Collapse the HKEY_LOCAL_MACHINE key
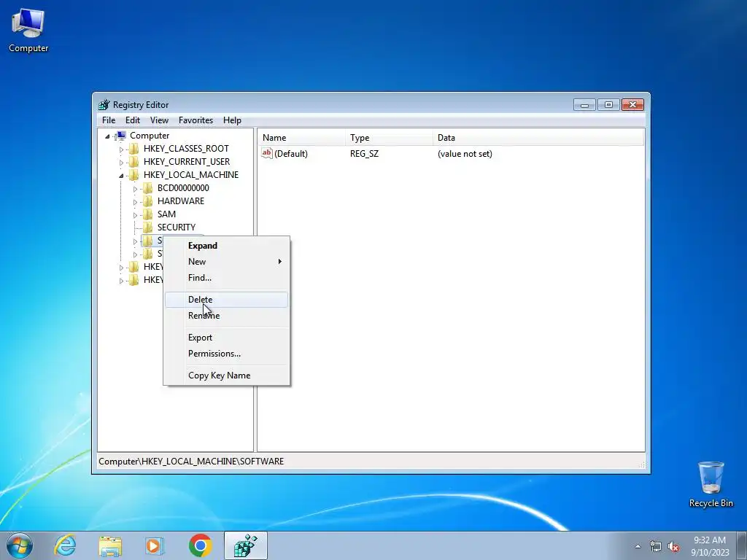 coord(121,175)
